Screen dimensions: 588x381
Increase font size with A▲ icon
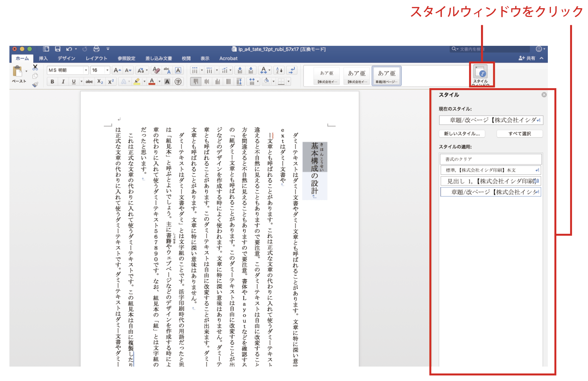[x=117, y=70]
